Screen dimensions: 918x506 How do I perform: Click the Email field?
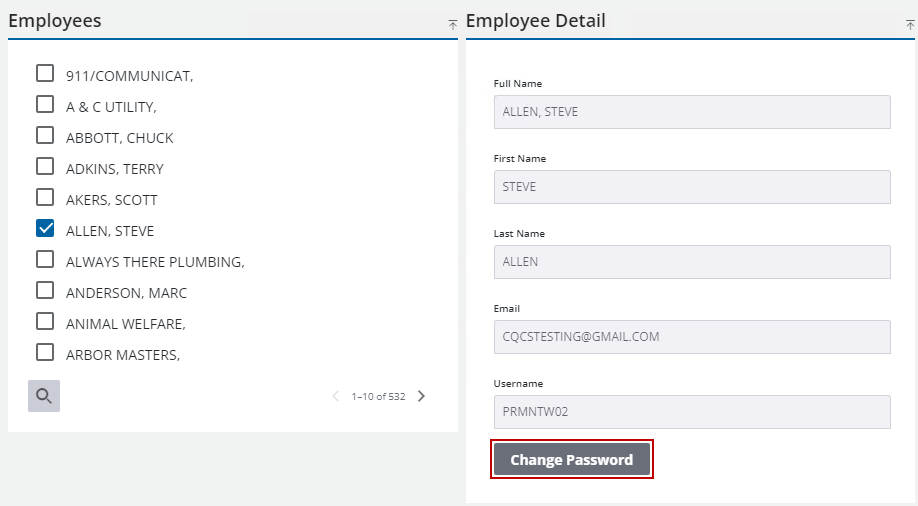[x=692, y=337]
